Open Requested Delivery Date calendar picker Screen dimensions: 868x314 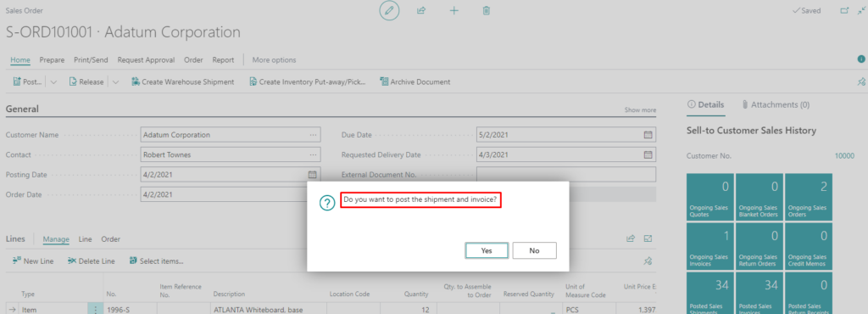(648, 154)
